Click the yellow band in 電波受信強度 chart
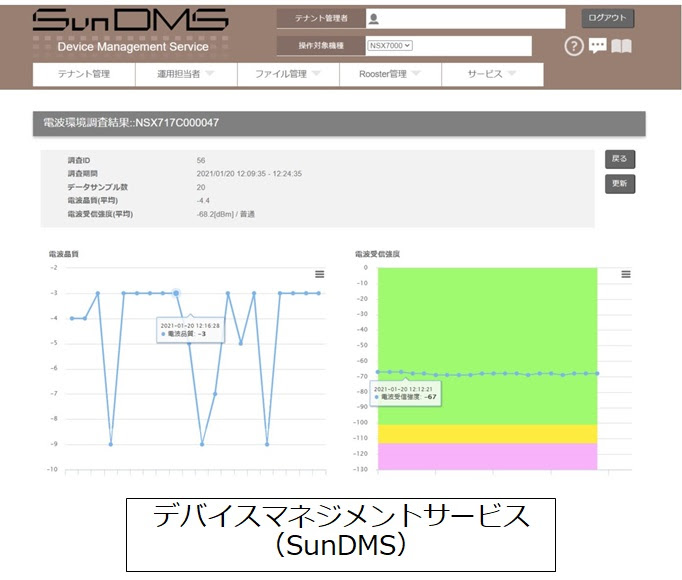This screenshot has width=682, height=580. (x=488, y=434)
